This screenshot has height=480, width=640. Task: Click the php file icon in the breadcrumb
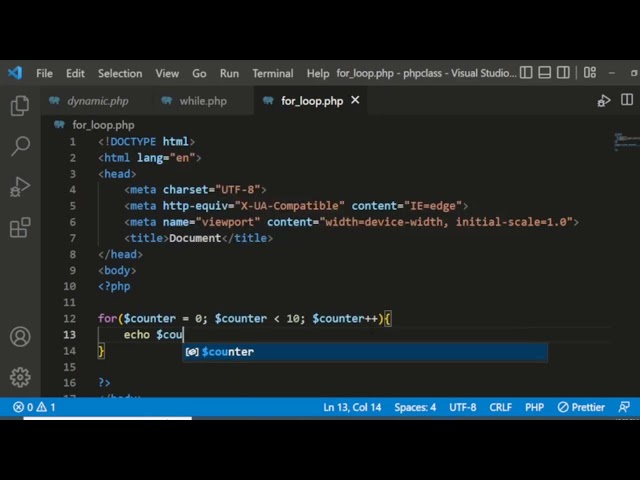[60, 124]
